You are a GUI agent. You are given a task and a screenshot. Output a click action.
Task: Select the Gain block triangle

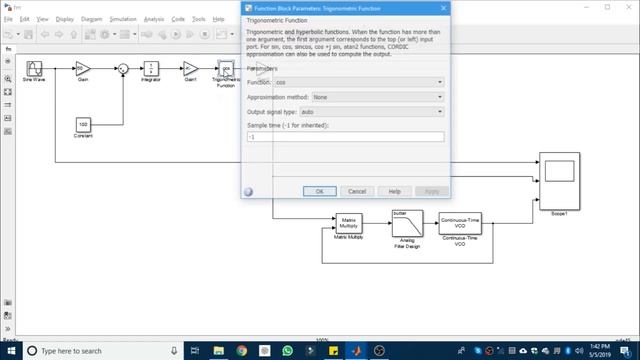tap(83, 69)
